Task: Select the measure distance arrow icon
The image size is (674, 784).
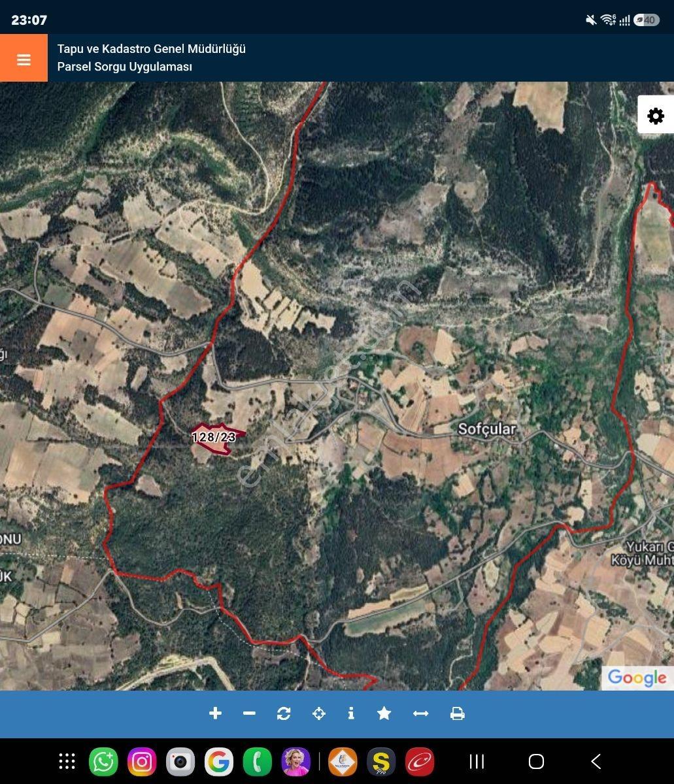Action: [421, 713]
